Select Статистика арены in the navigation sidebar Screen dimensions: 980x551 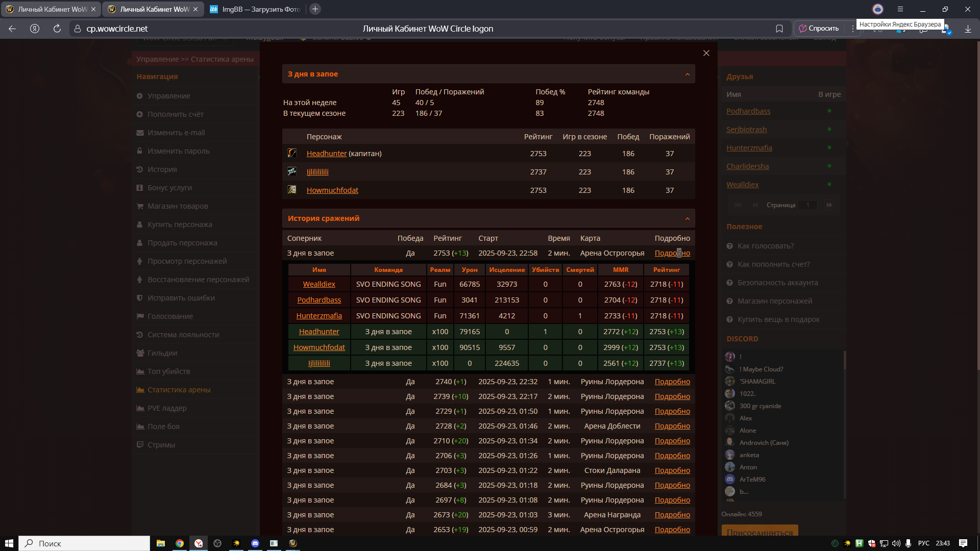click(x=179, y=390)
